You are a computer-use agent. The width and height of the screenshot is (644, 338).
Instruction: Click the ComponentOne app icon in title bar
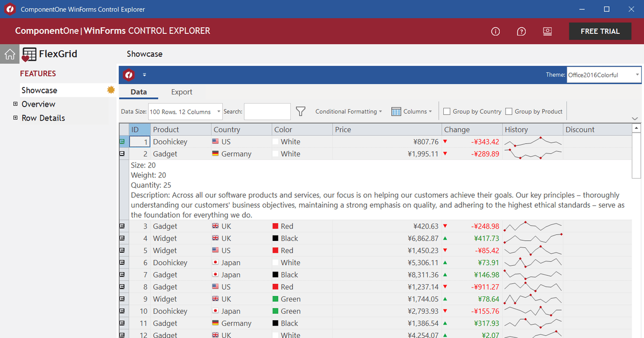click(x=10, y=9)
